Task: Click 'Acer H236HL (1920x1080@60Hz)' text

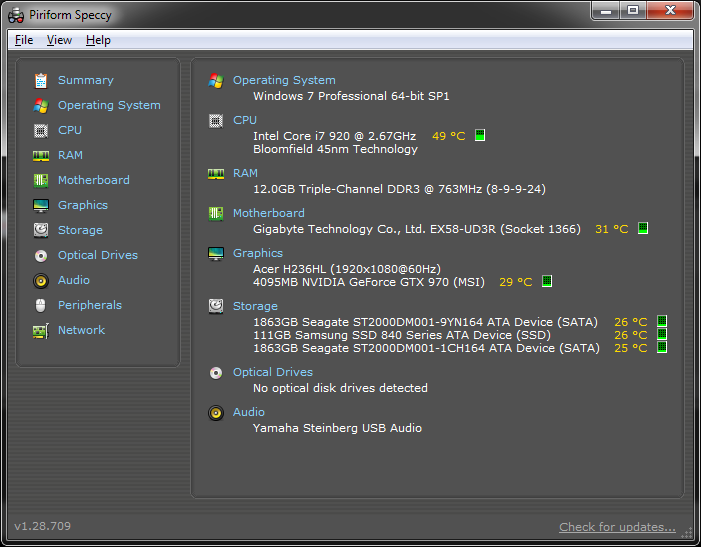Action: 347,269
